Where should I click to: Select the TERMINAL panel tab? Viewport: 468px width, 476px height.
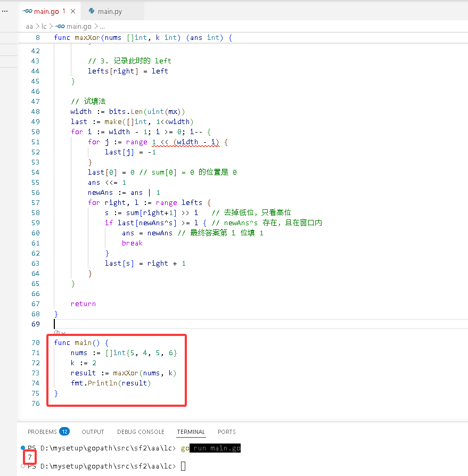point(191,432)
